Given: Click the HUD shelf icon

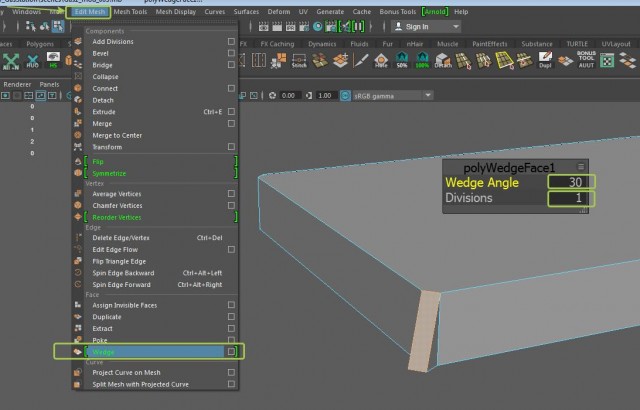Looking at the screenshot, I should click(33, 61).
